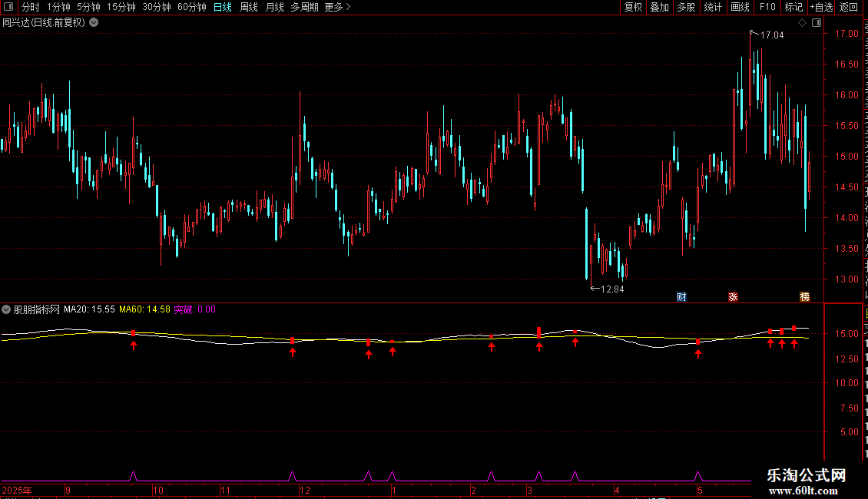Click the 财 info marker
Image resolution: width=868 pixels, height=499 pixels.
[681, 297]
